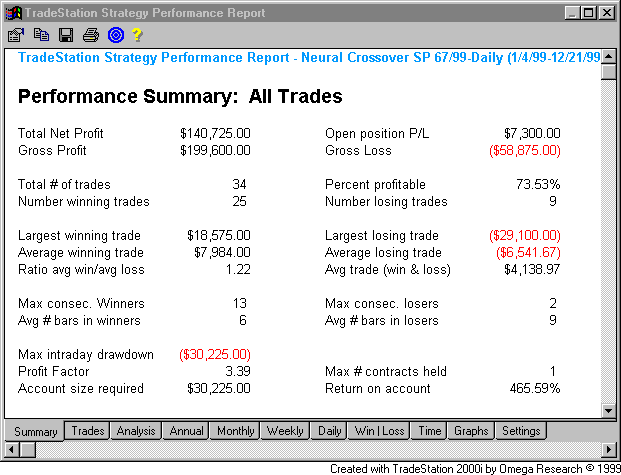Viewport: 621px width, 475px height.
Task: Switch to the Monthly tab
Action: coord(235,431)
